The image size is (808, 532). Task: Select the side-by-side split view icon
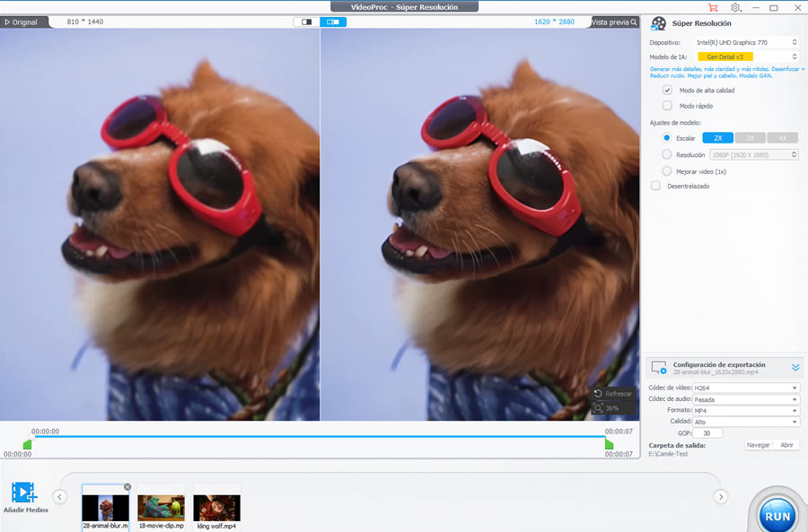pyautogui.click(x=333, y=22)
